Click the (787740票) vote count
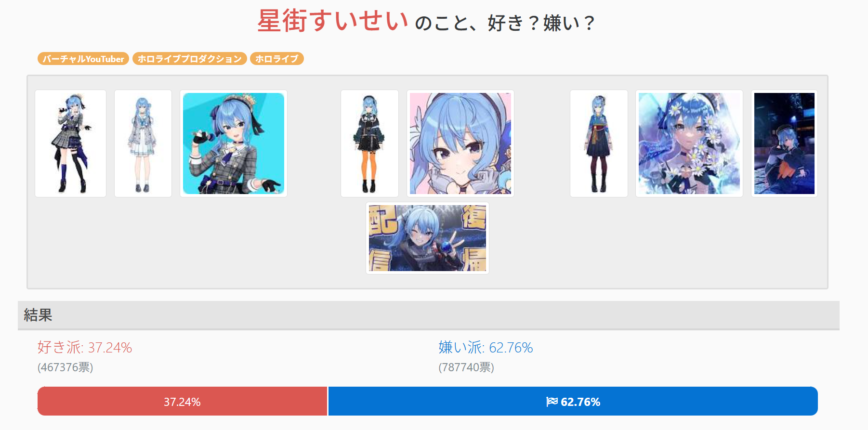868x430 pixels. pyautogui.click(x=466, y=367)
